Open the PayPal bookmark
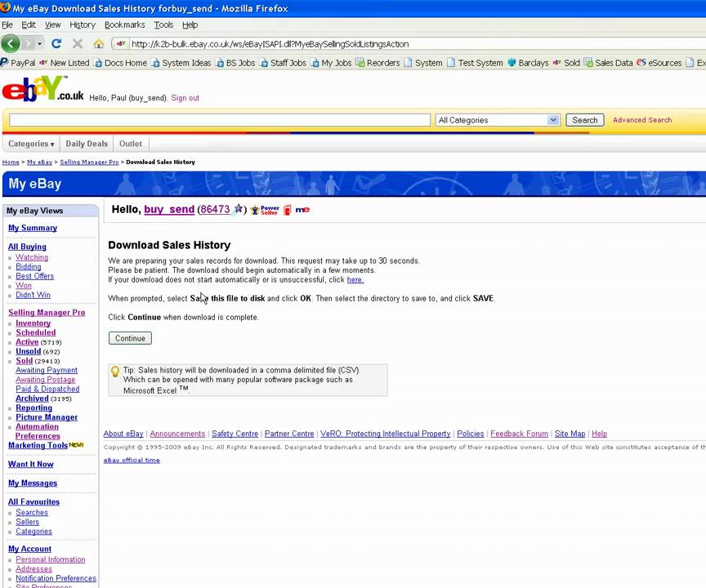The height and width of the screenshot is (588, 706). coord(18,63)
